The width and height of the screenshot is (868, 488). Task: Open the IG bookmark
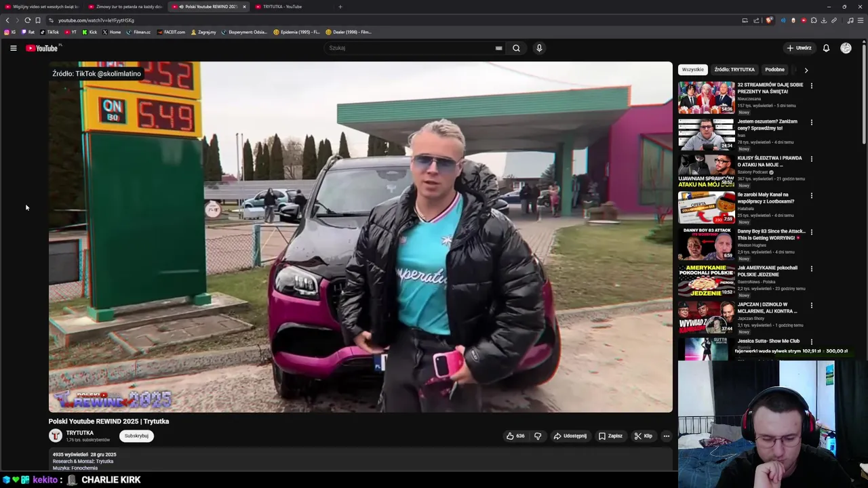(x=10, y=32)
